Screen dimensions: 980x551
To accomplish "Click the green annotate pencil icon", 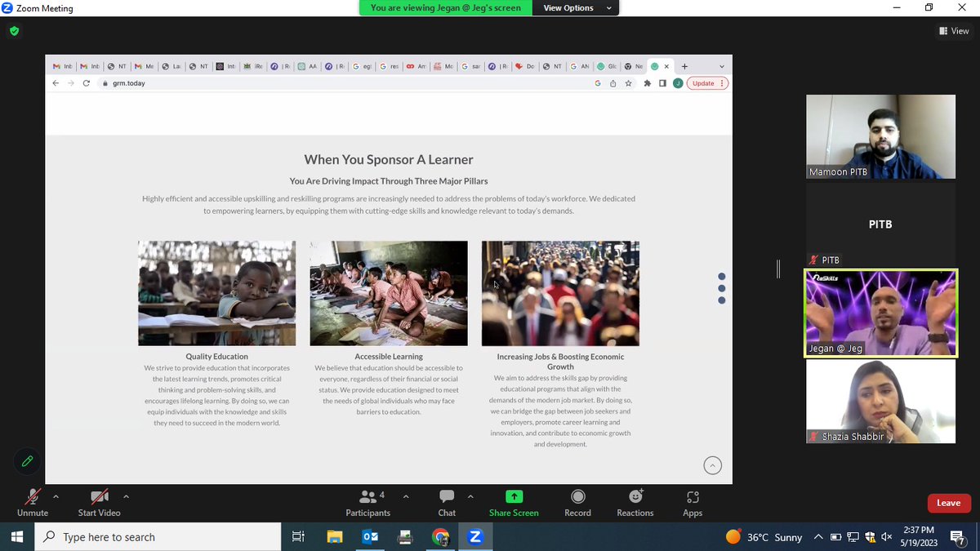I will tap(27, 461).
